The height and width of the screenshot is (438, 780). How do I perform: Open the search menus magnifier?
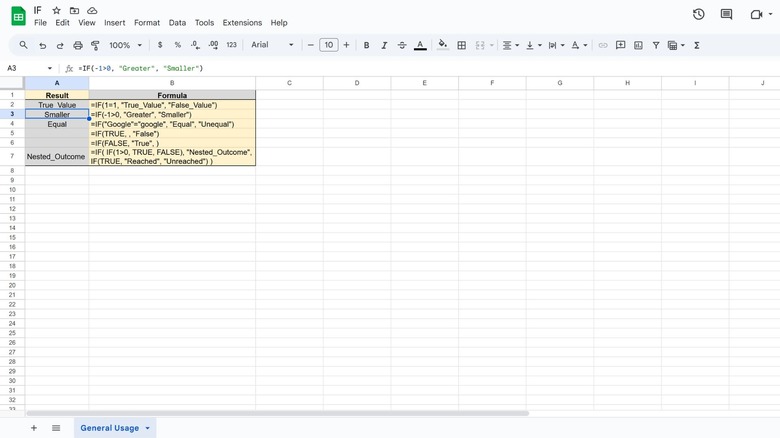tap(23, 45)
